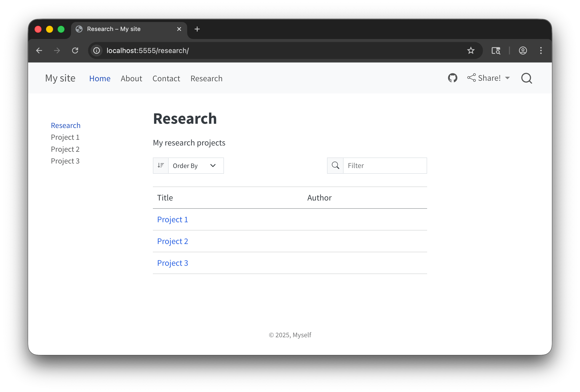Open the Chrome three-dot menu

tap(541, 50)
